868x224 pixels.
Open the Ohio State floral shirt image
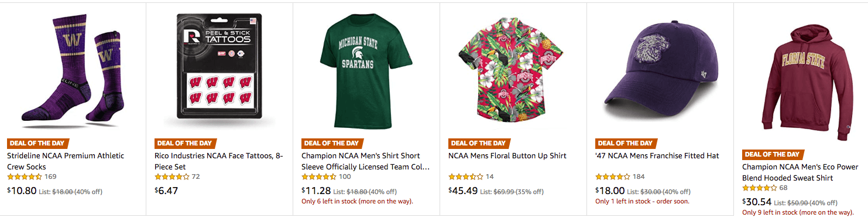[513, 72]
